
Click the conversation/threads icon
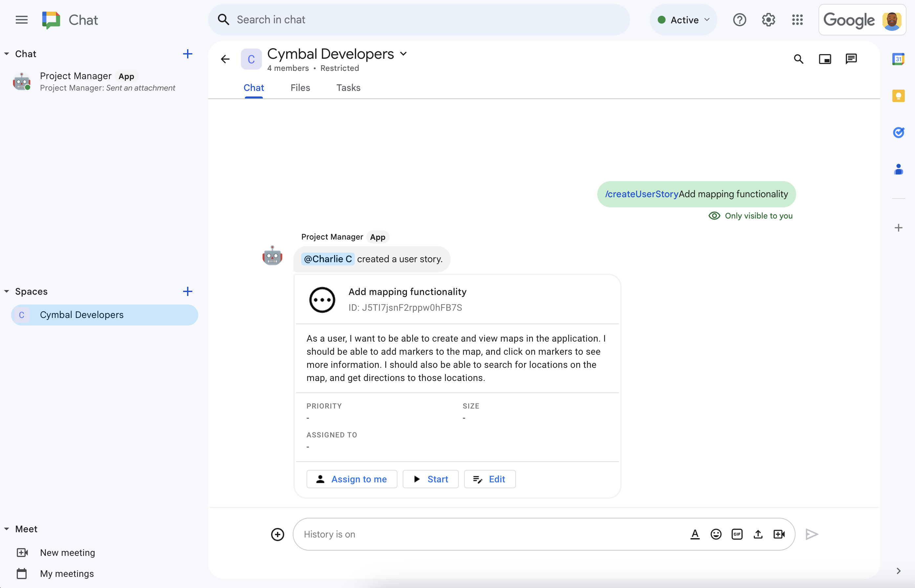(851, 59)
